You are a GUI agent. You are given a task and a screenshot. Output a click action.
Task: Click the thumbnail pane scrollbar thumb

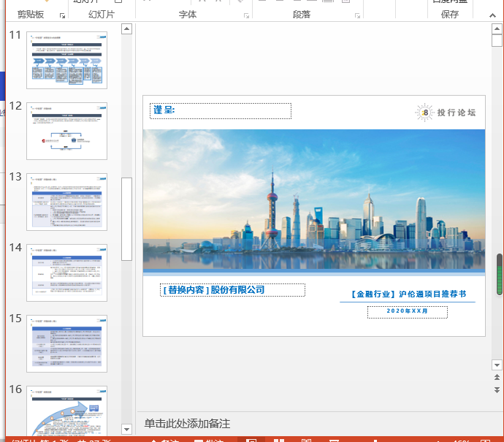126,219
